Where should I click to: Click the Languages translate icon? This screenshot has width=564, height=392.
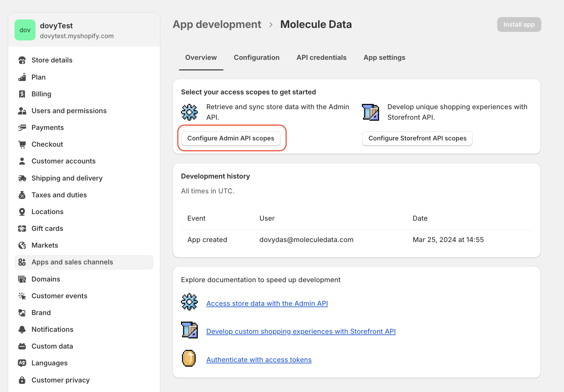tap(22, 363)
